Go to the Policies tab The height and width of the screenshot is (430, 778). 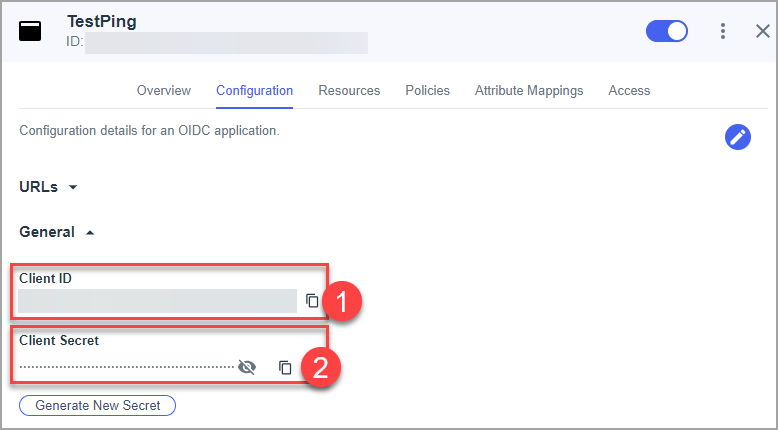428,91
